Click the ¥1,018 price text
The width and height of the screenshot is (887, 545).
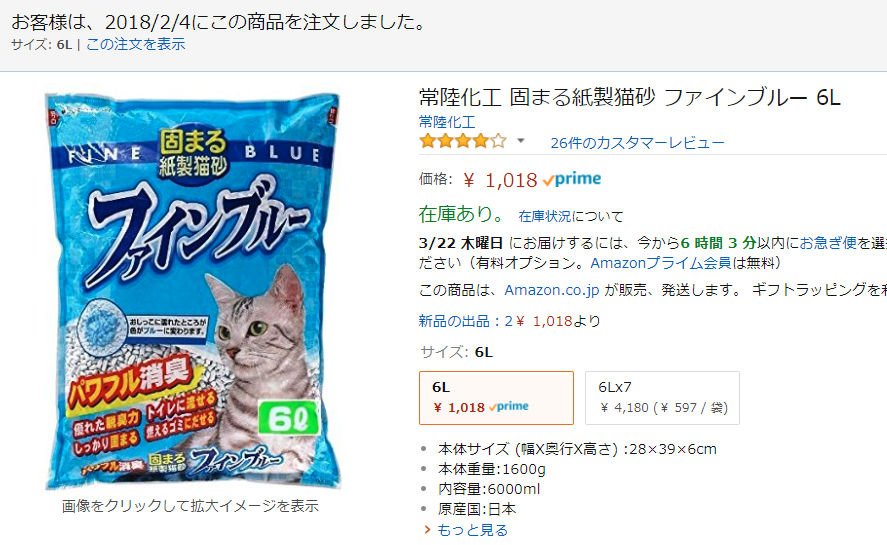coord(500,180)
